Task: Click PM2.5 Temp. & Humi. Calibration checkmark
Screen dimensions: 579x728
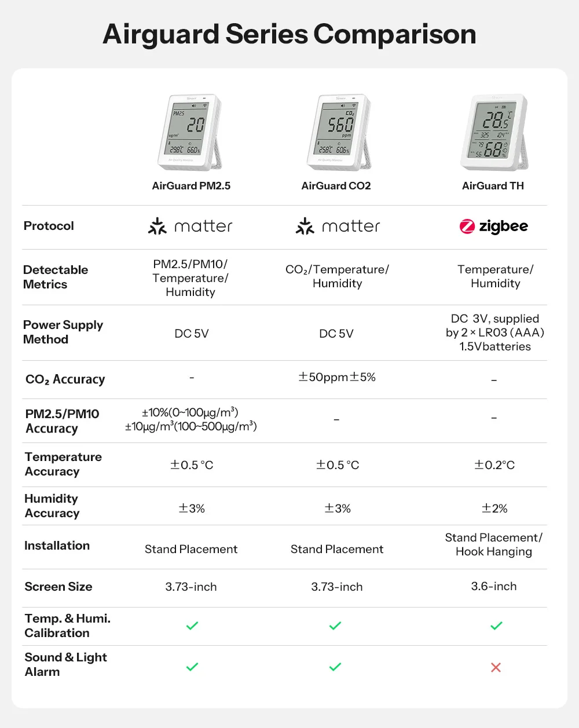Action: point(192,625)
